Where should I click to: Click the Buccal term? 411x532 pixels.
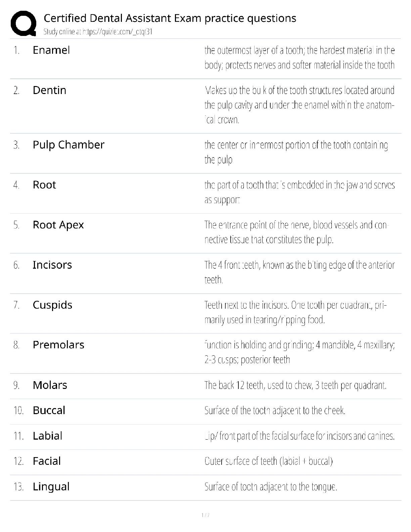[x=49, y=410]
